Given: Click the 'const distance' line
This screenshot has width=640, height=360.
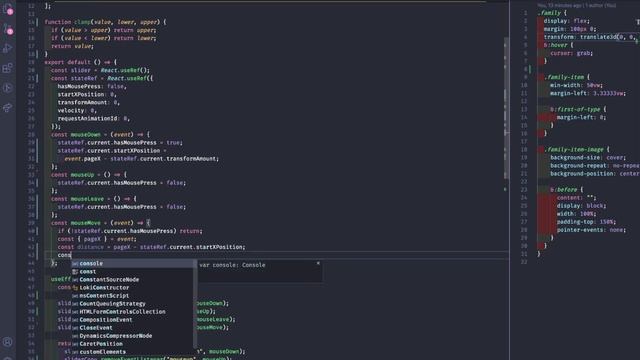Looking at the screenshot, I should tap(151, 247).
